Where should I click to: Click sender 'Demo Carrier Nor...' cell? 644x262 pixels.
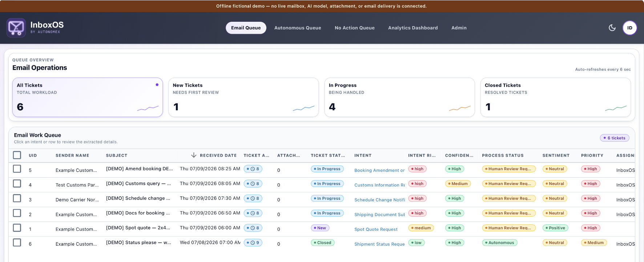tap(77, 200)
